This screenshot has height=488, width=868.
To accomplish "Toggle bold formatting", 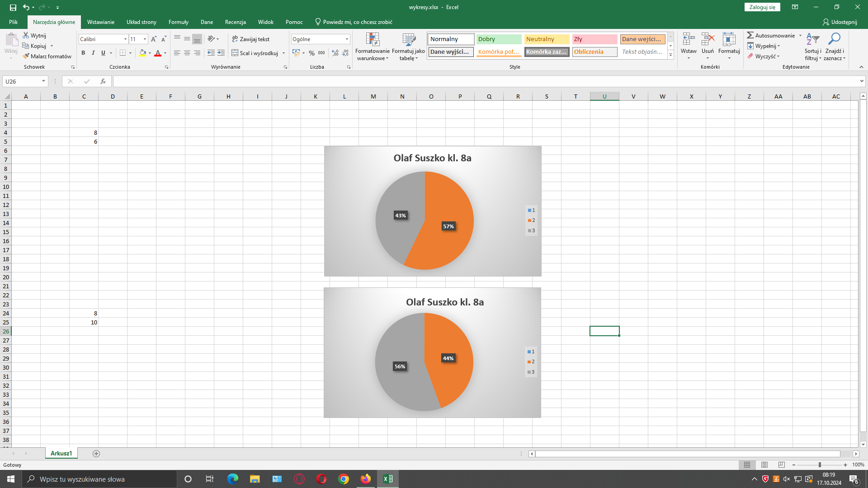I will pyautogui.click(x=83, y=53).
